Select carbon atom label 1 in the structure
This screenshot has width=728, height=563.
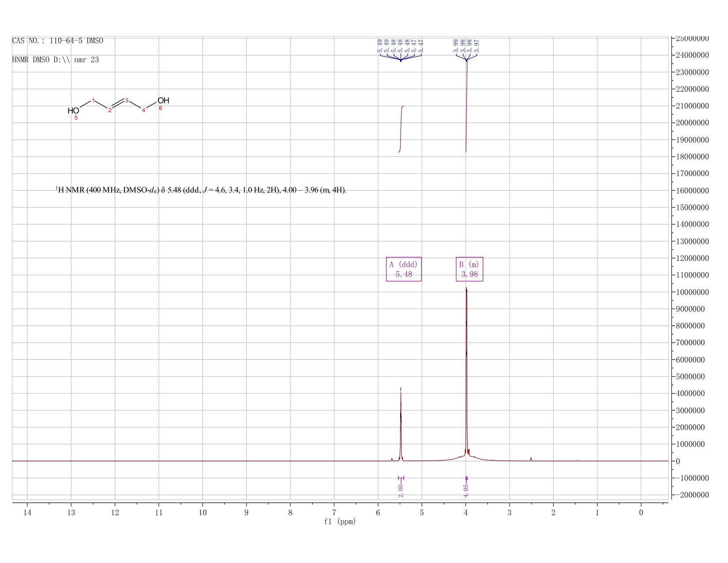pyautogui.click(x=94, y=101)
